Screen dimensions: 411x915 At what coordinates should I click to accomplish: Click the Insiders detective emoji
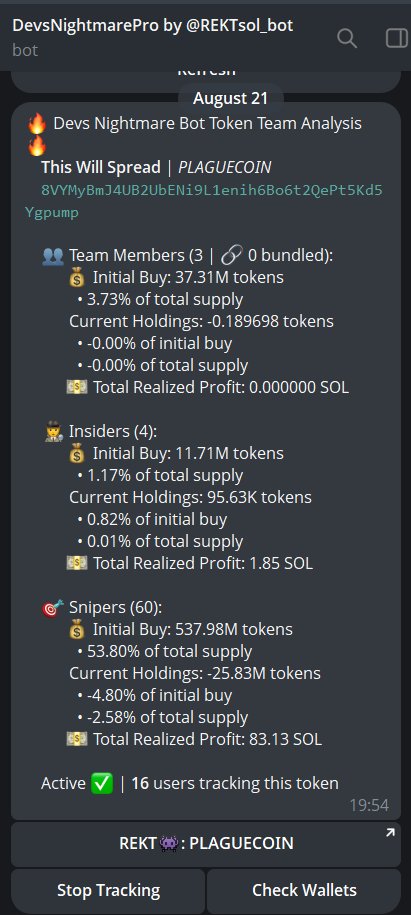tap(54, 432)
